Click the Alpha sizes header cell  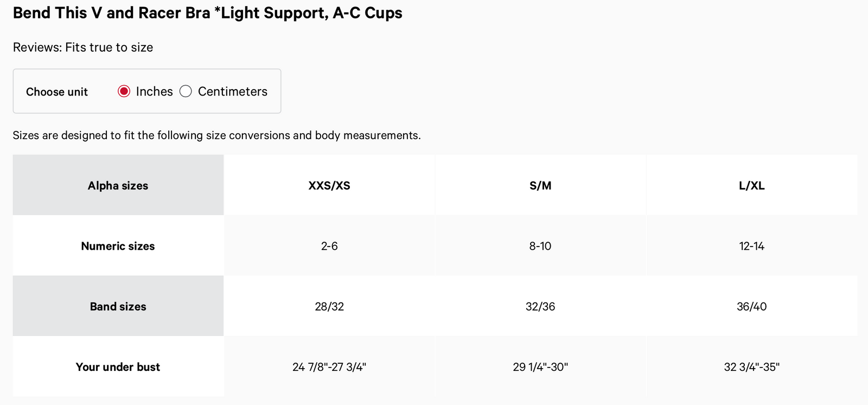point(118,186)
